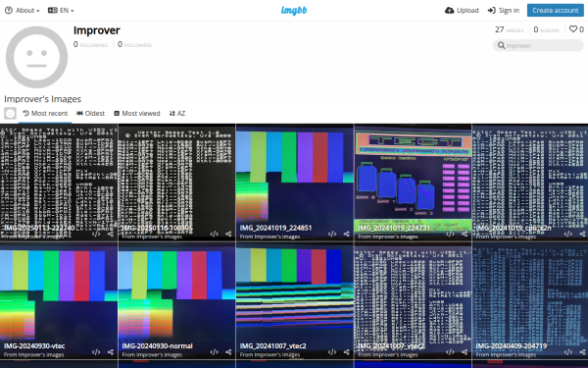This screenshot has width=588, height=368.
Task: Select the Most viewed tab
Action: (137, 114)
